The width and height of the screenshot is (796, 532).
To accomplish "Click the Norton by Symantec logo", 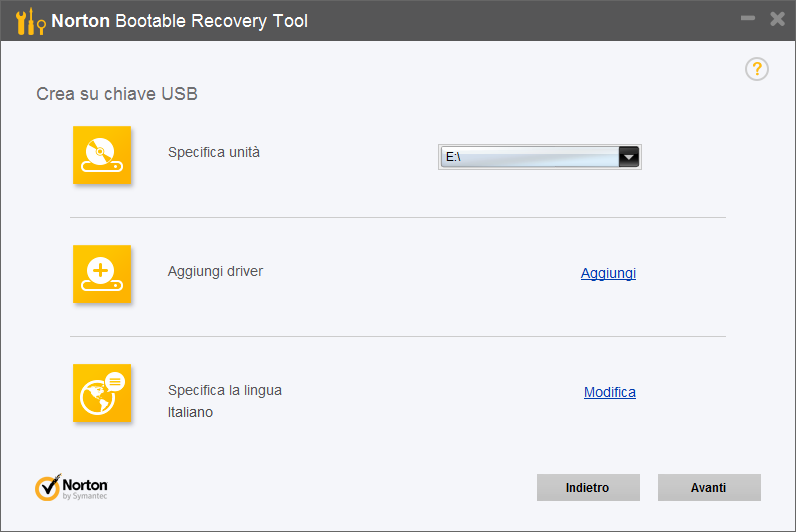I will click(71, 487).
